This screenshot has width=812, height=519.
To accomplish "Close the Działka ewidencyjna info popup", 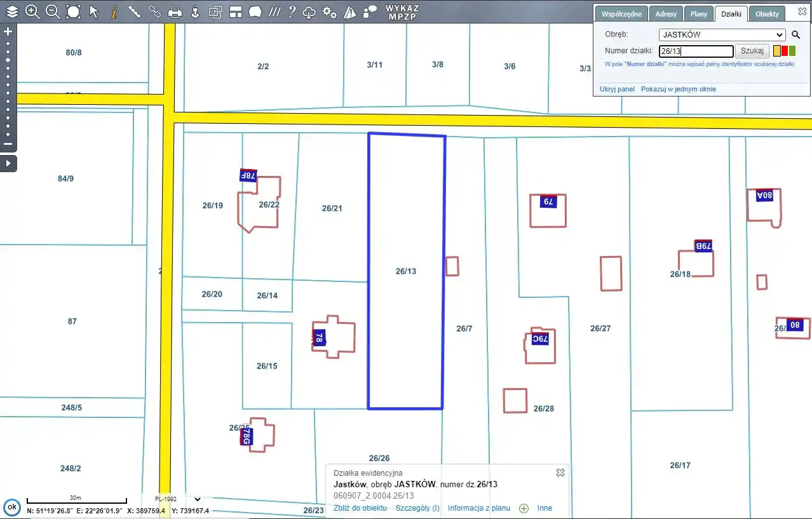I will pyautogui.click(x=560, y=473).
